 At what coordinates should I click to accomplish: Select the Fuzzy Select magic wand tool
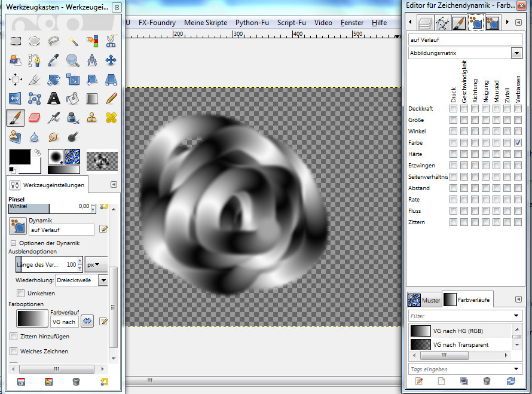click(x=73, y=41)
